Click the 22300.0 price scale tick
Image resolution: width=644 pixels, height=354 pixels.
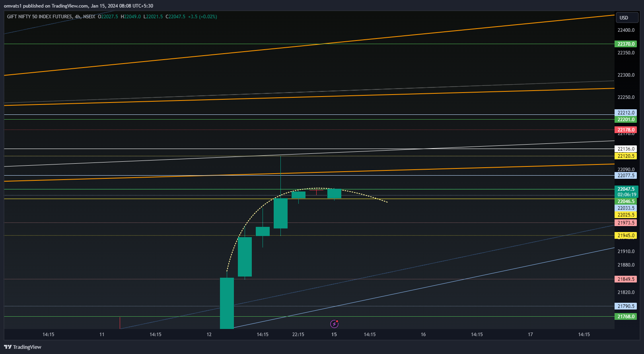tap(626, 75)
